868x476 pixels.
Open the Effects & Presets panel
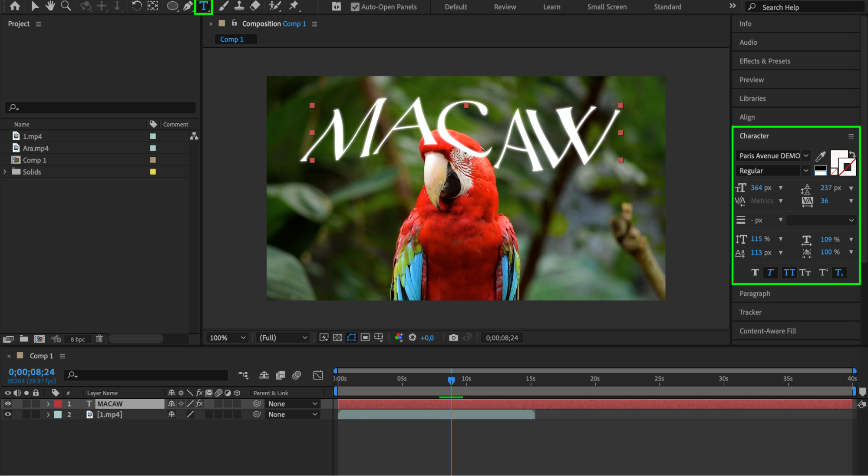click(765, 61)
